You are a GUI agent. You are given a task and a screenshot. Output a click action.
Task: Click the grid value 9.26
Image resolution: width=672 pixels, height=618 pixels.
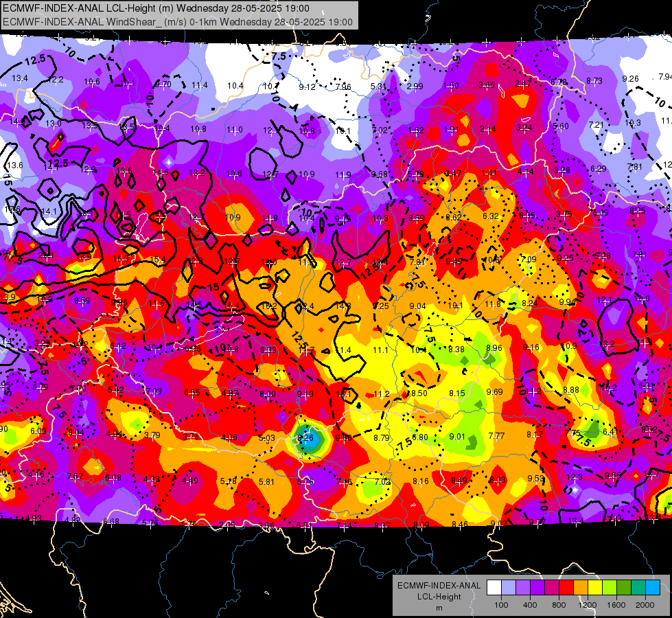coord(630,78)
